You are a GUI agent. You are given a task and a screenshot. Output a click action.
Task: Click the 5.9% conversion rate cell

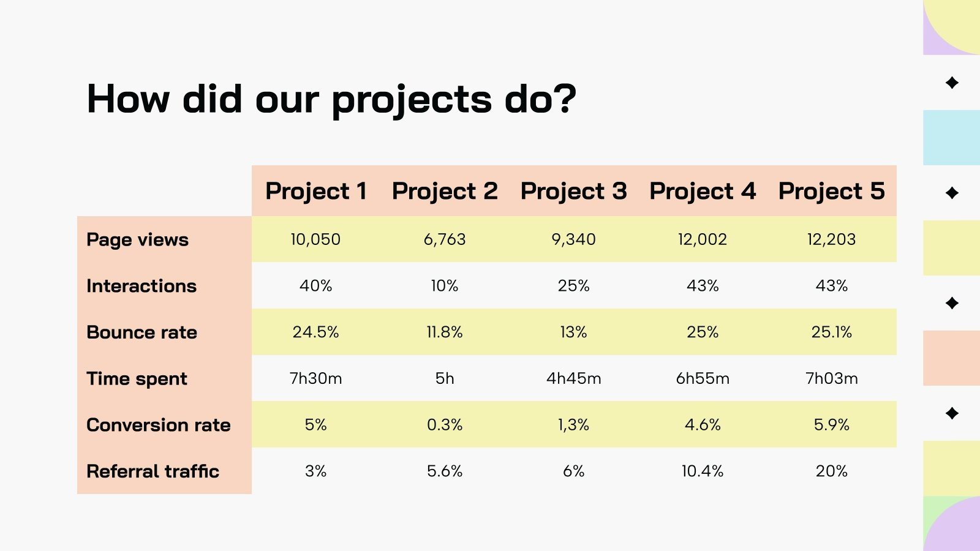(x=832, y=425)
